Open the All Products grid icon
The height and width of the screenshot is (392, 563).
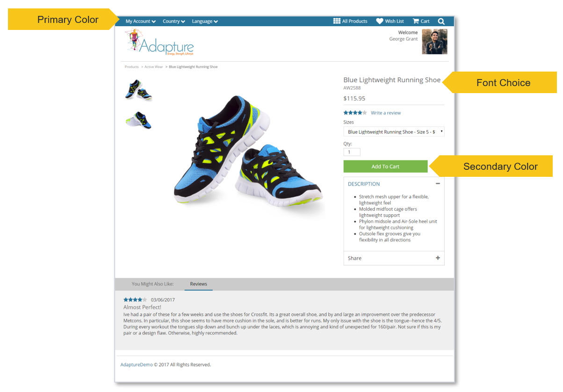[x=337, y=21]
